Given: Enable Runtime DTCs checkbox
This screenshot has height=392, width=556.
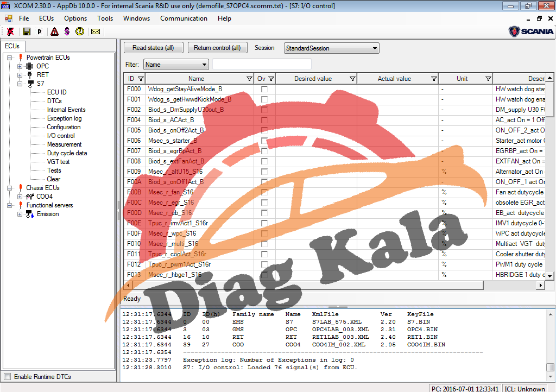Looking at the screenshot, I should [8, 376].
